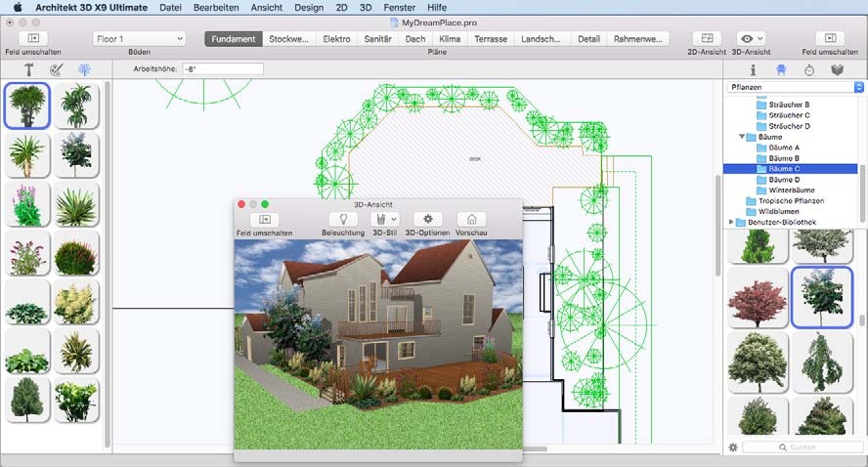
Task: Open the Floor 1 dropdown
Action: pos(140,39)
